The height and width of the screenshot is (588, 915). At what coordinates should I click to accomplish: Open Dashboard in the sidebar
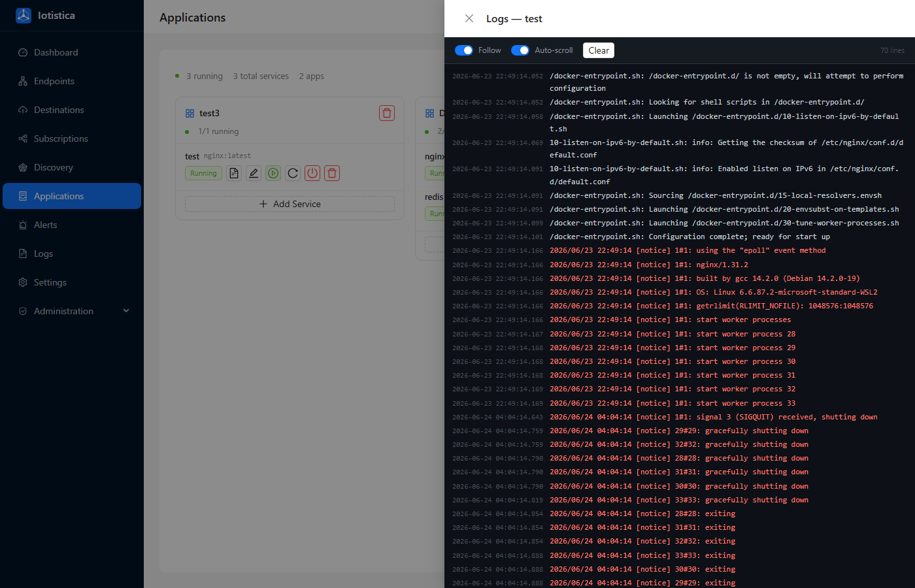pos(72,52)
